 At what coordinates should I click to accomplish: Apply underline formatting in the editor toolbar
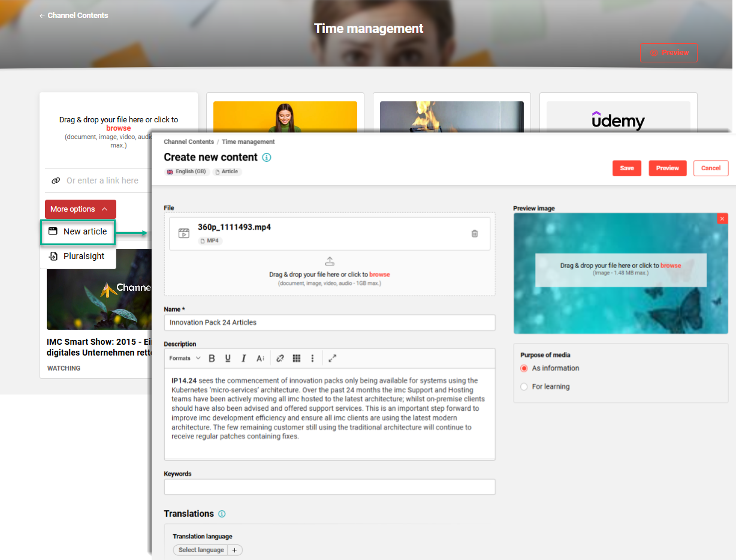coord(228,358)
